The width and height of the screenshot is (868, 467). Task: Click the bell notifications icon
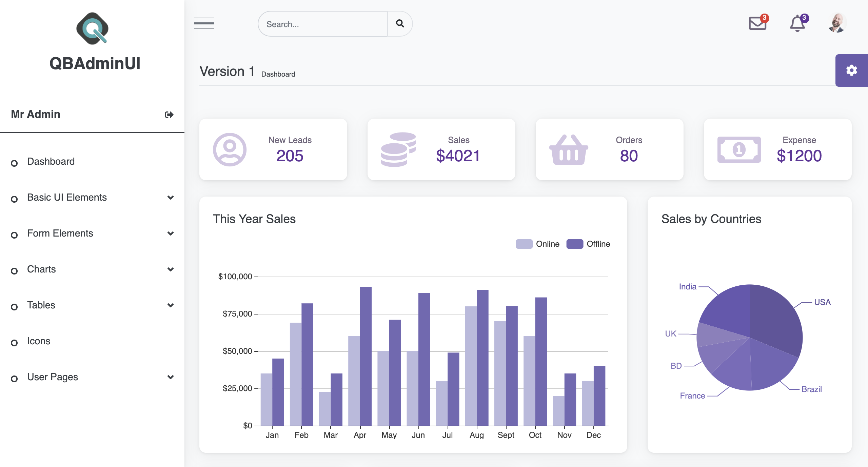(797, 23)
